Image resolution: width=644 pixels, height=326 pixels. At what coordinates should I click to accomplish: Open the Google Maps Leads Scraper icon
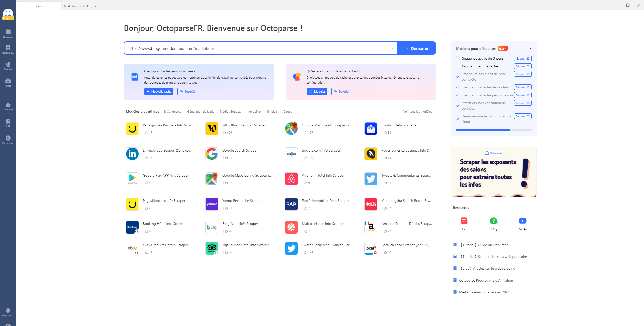(x=291, y=129)
